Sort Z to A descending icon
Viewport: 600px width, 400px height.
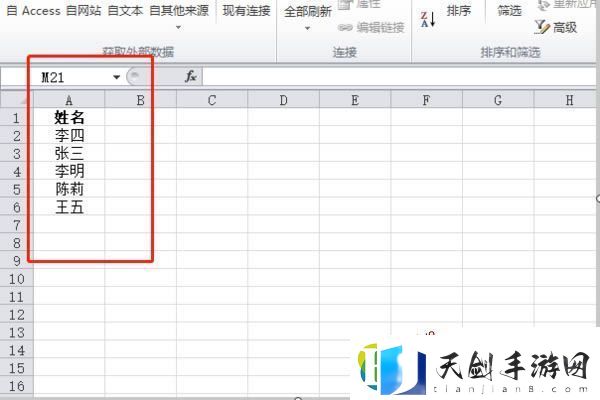tap(428, 19)
